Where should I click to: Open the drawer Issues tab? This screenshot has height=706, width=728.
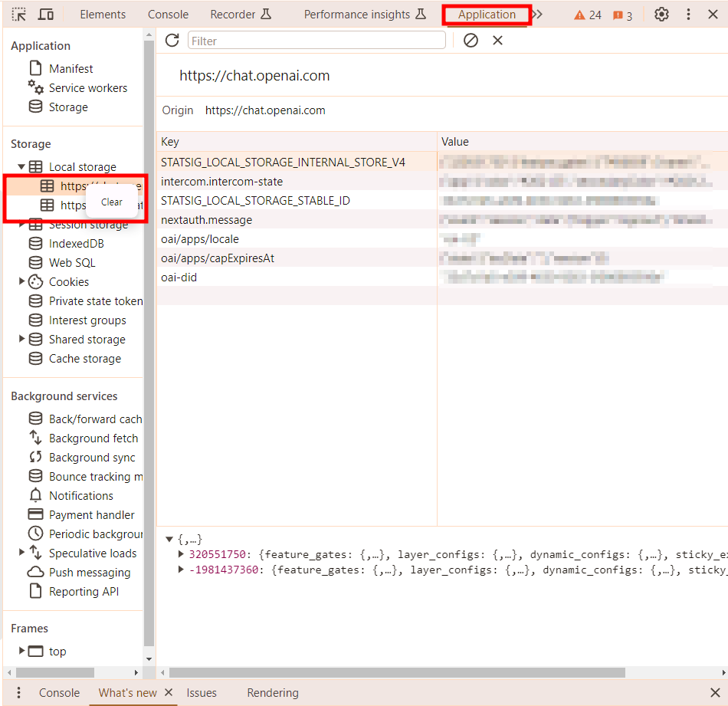(202, 692)
